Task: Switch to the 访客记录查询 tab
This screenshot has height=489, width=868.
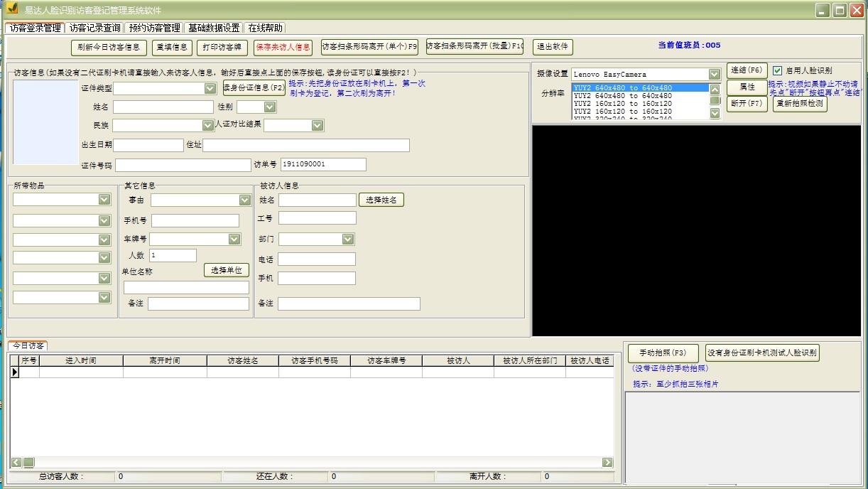Action: tap(94, 28)
